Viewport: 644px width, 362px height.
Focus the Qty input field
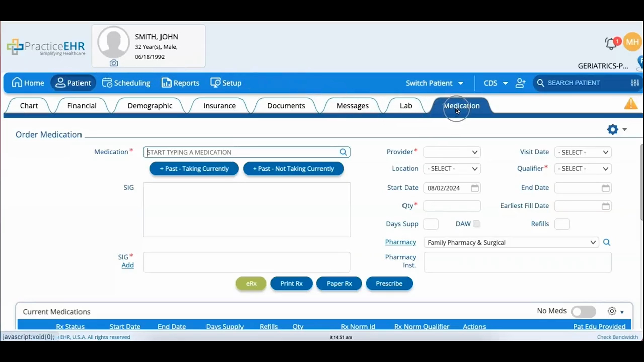pos(452,206)
